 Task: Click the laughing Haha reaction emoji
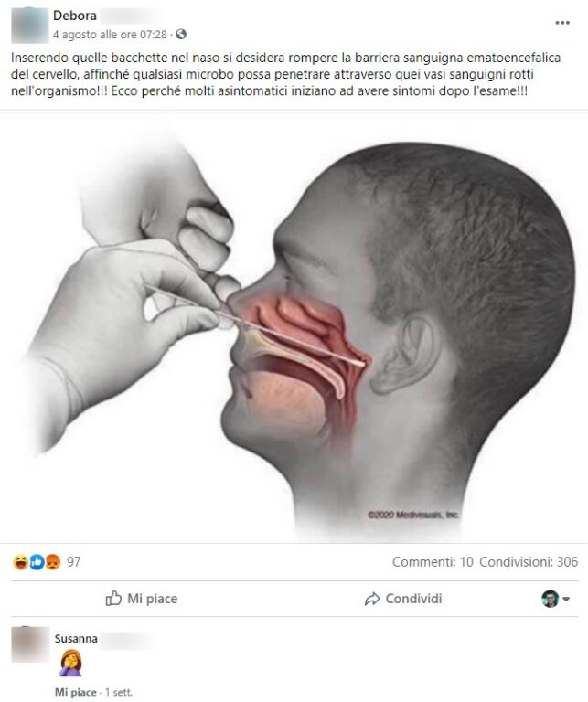[21, 561]
